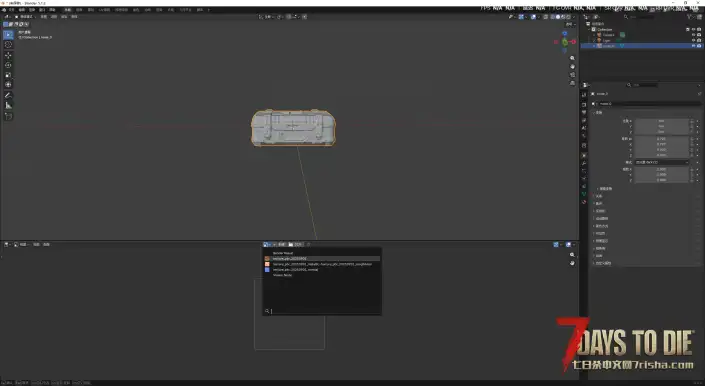Open the object interaction mode dropdown
This screenshot has width=705, height=386.
click(25, 17)
